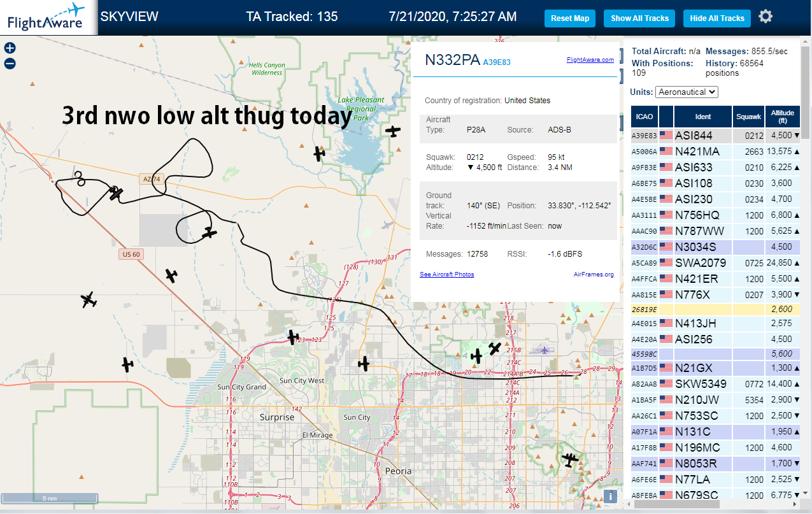
Task: Select the 26819E ICAO row
Action: [x=715, y=309]
